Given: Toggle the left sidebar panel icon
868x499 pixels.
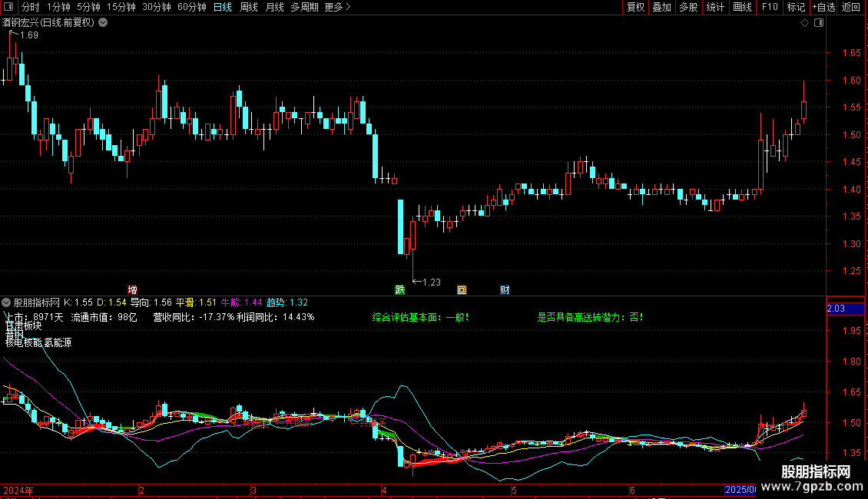Looking at the screenshot, I should tap(8, 7).
